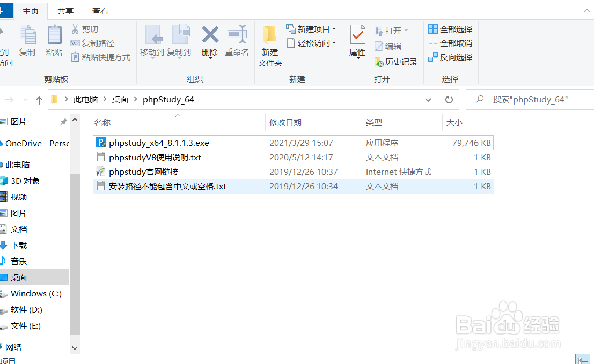Image resolution: width=594 pixels, height=364 pixels.
Task: Click Invert selection (反向选择)
Action: 450,57
